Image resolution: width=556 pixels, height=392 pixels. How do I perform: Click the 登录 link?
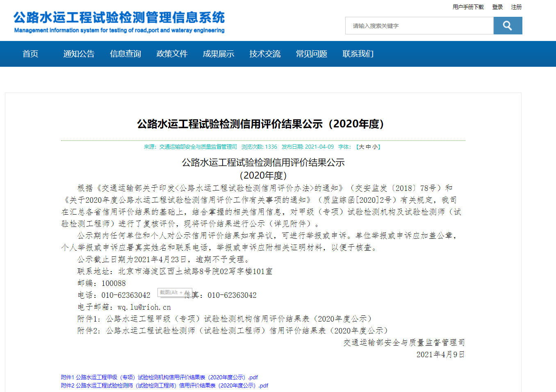[497, 7]
